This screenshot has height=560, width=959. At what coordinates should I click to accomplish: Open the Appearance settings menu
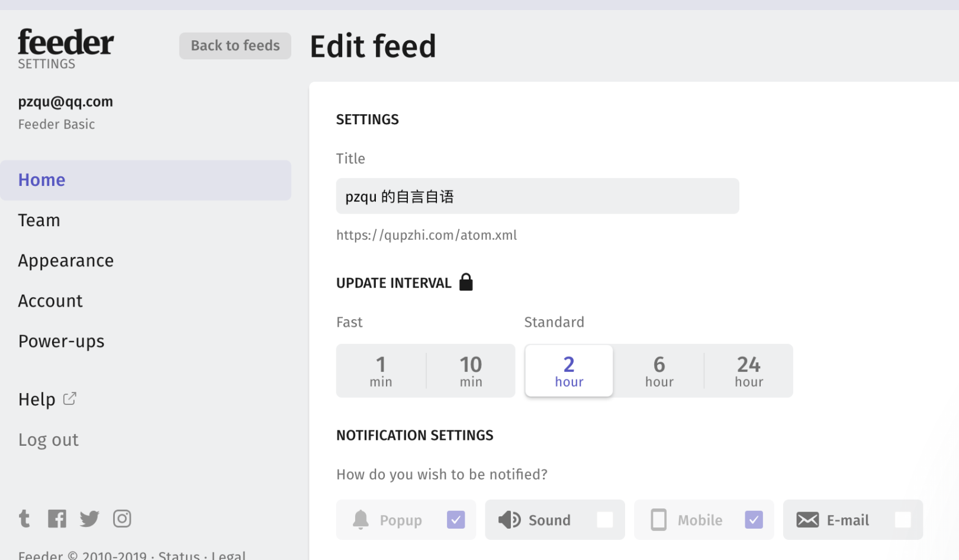click(66, 260)
